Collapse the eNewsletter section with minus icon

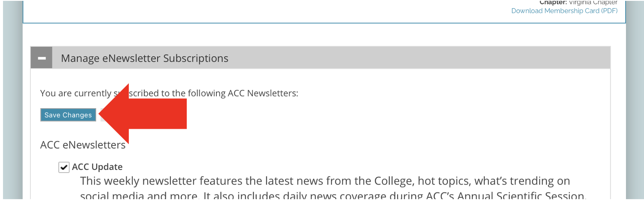tap(42, 58)
